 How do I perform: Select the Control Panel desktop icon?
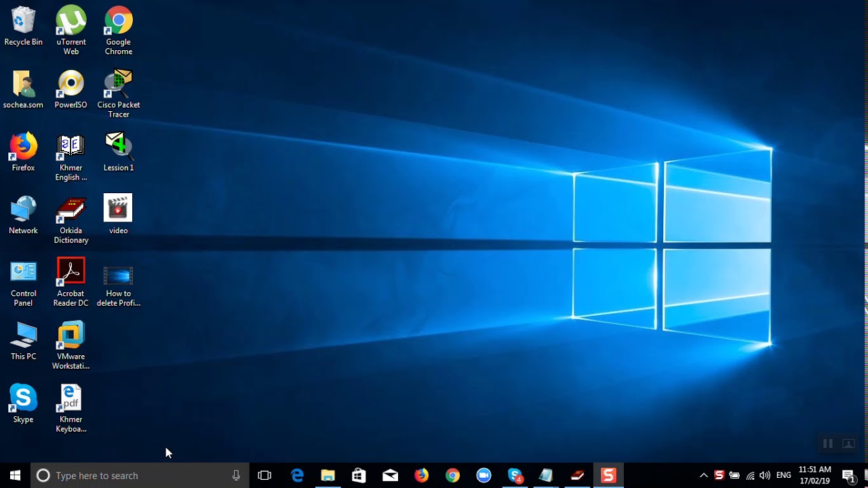[x=23, y=283]
